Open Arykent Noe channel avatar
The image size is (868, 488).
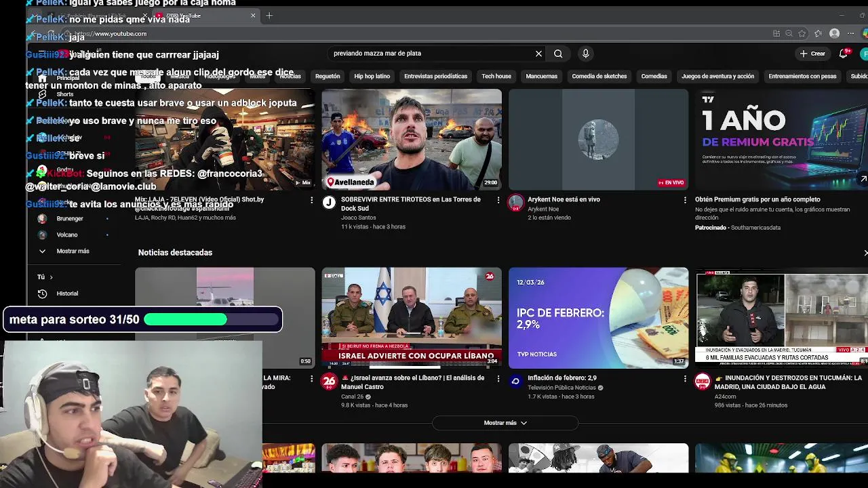click(x=516, y=203)
